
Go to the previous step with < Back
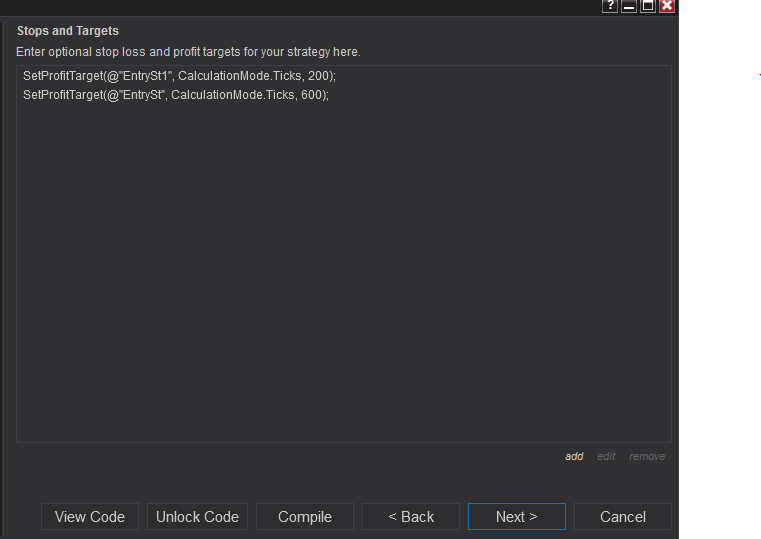point(411,517)
